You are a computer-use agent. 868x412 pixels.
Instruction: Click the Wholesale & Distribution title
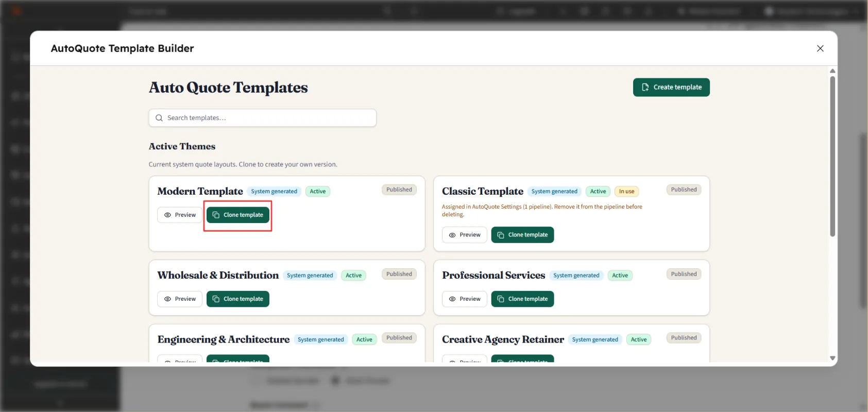(x=218, y=275)
